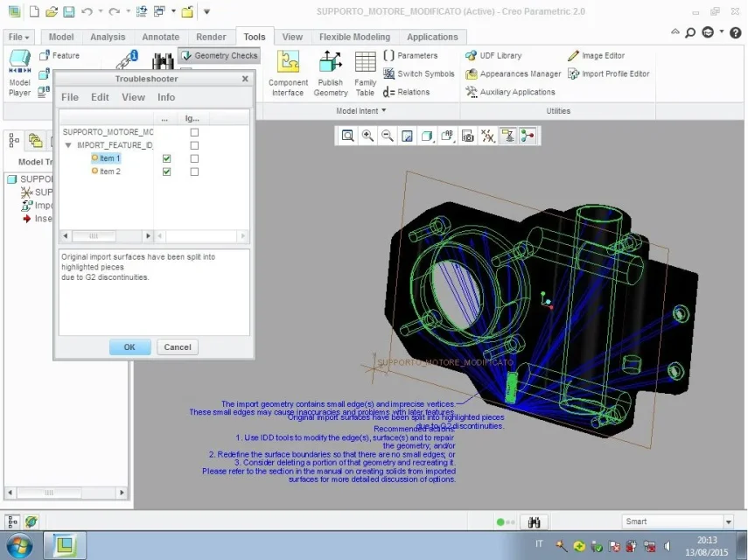Open Troubleshooter Info menu
748x560 pixels.
pos(166,97)
